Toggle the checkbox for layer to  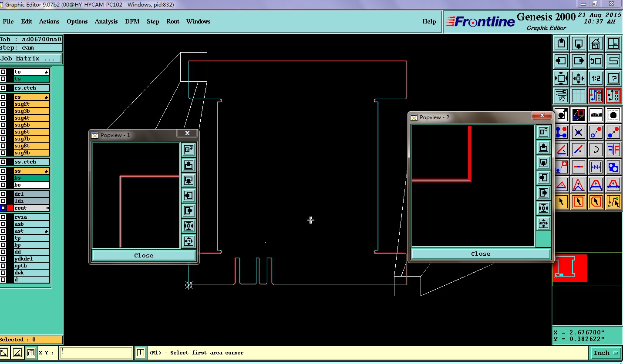pyautogui.click(x=3, y=72)
